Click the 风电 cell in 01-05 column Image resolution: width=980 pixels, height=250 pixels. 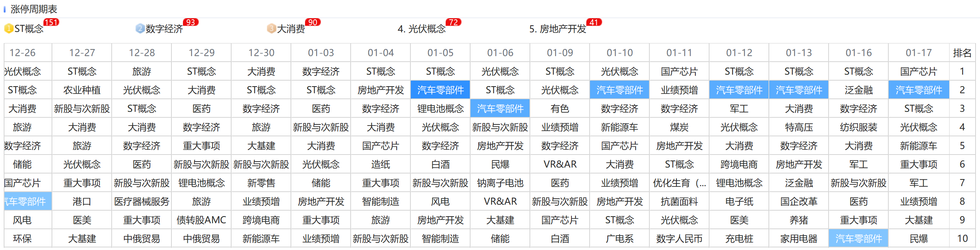point(440,202)
